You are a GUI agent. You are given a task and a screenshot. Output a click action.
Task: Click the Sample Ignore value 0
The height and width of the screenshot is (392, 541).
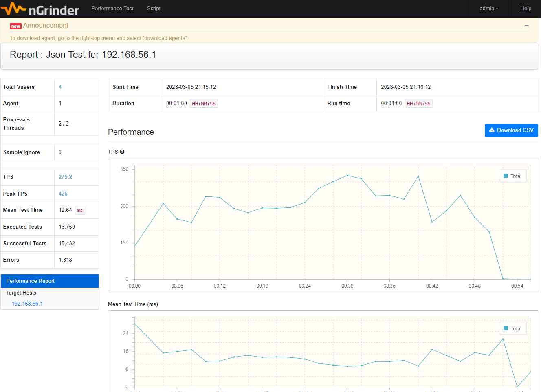(x=60, y=152)
